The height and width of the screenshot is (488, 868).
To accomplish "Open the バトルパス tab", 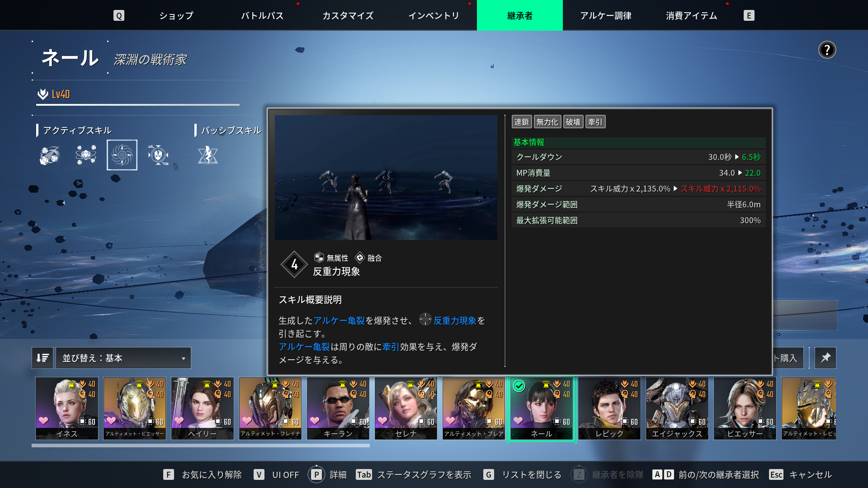I will [262, 15].
